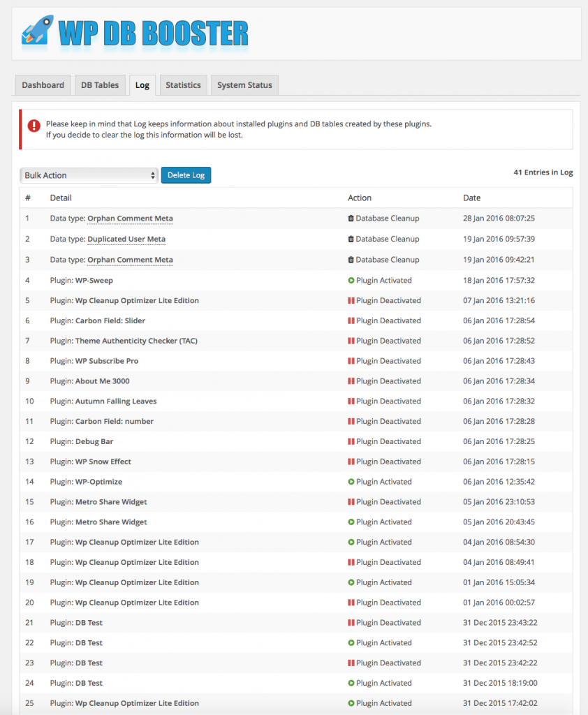The width and height of the screenshot is (588, 715).
Task: Click the Date column header
Action: point(471,198)
